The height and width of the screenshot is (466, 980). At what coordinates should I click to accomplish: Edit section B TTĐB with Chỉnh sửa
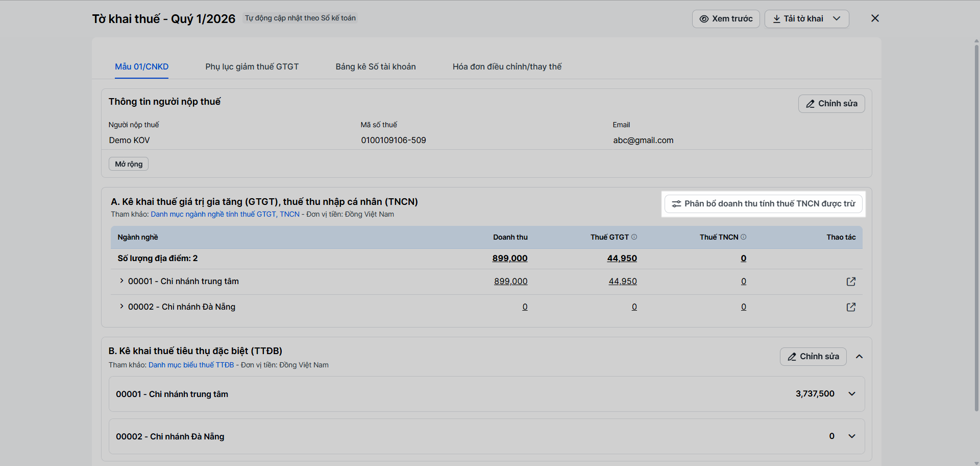pos(813,357)
